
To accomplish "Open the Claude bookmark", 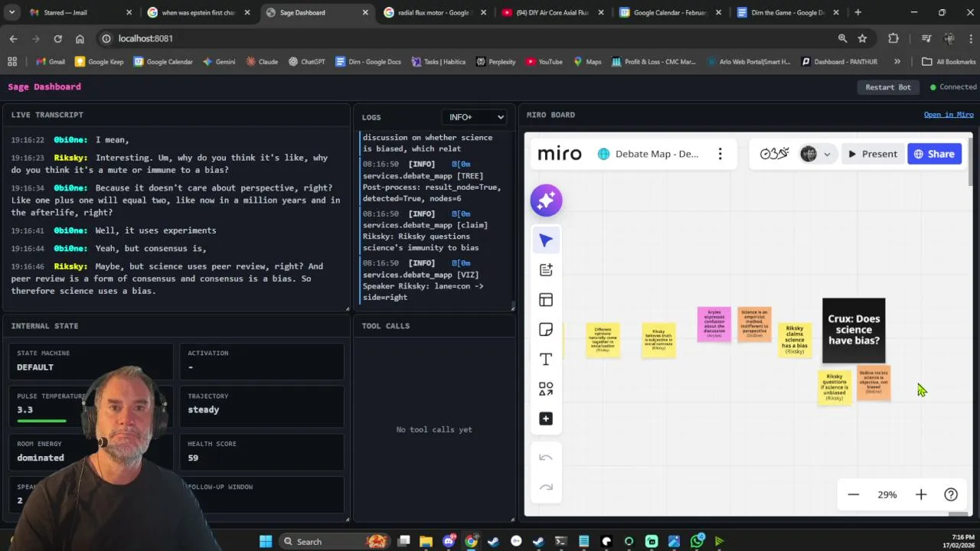I will pyautogui.click(x=262, y=61).
